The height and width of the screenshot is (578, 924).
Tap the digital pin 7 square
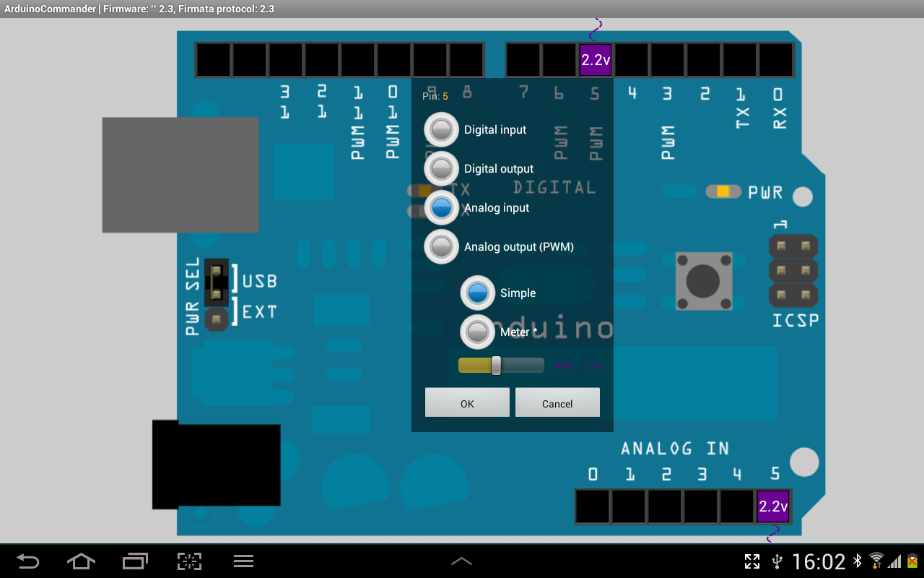523,60
